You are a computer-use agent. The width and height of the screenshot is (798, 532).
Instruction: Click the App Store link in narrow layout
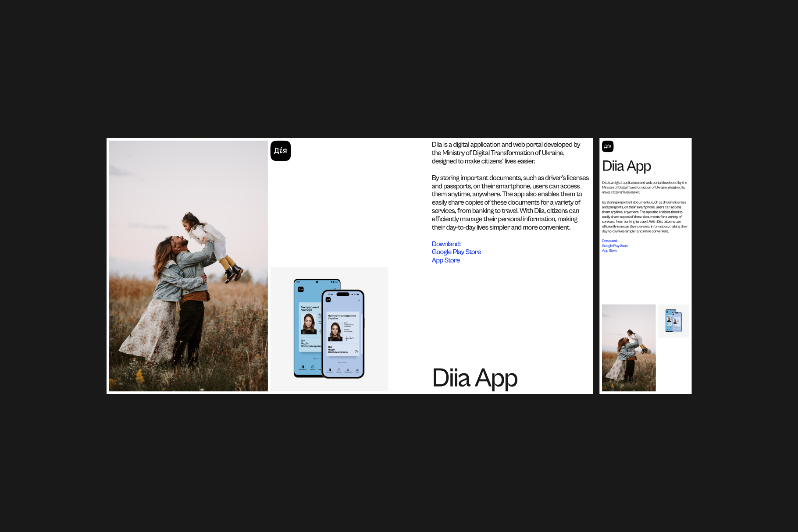point(609,251)
